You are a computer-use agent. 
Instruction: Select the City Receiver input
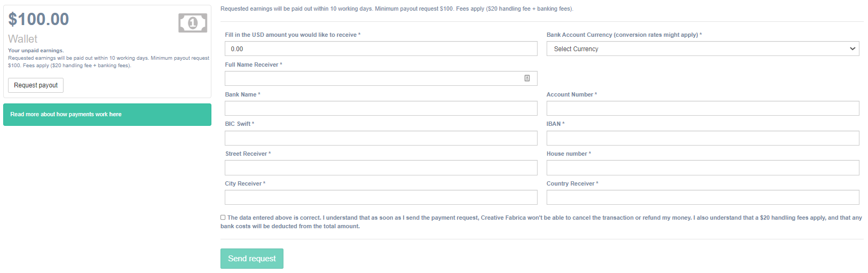coord(381,197)
